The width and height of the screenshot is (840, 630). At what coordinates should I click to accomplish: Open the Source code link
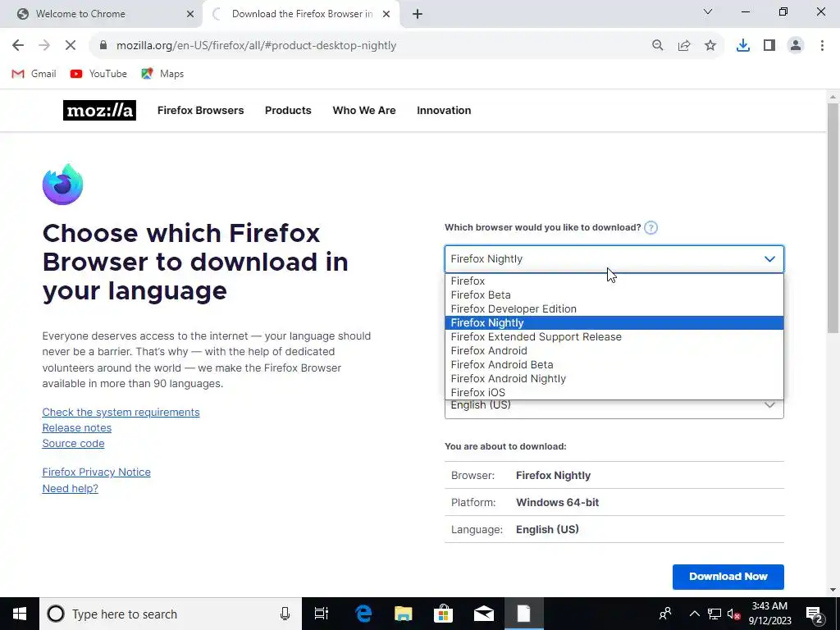click(x=73, y=443)
